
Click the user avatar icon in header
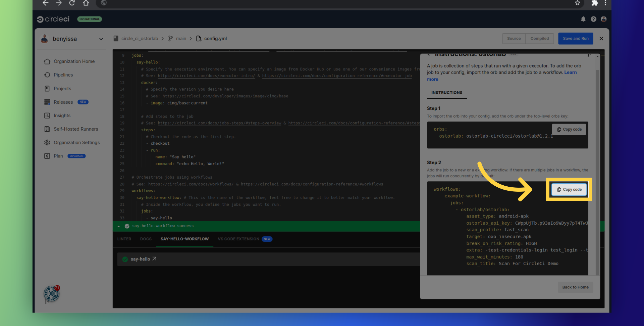pos(603,19)
